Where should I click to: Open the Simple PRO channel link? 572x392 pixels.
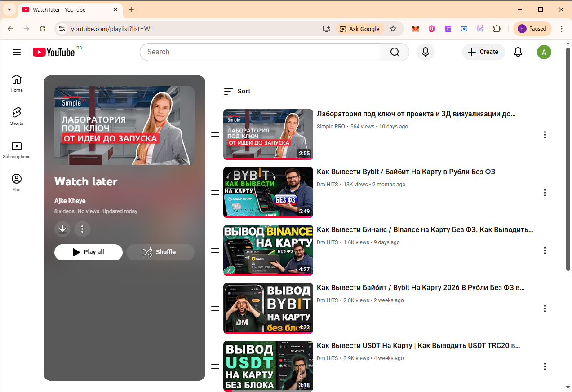(x=331, y=127)
